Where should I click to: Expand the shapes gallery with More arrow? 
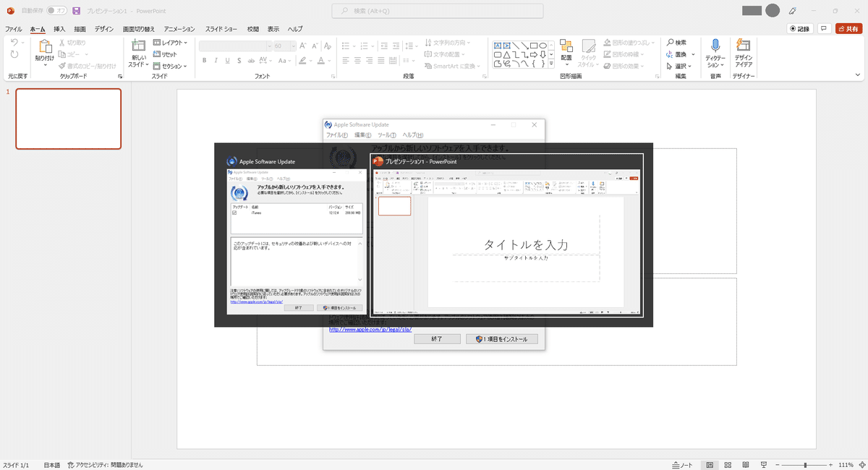click(x=552, y=64)
